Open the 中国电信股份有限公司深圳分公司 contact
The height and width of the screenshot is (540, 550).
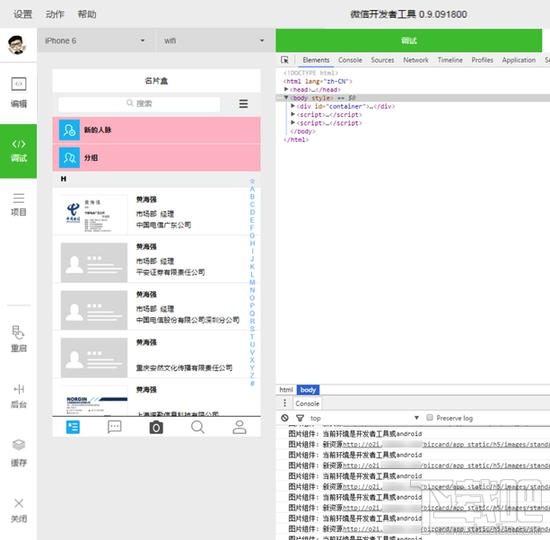(156, 307)
